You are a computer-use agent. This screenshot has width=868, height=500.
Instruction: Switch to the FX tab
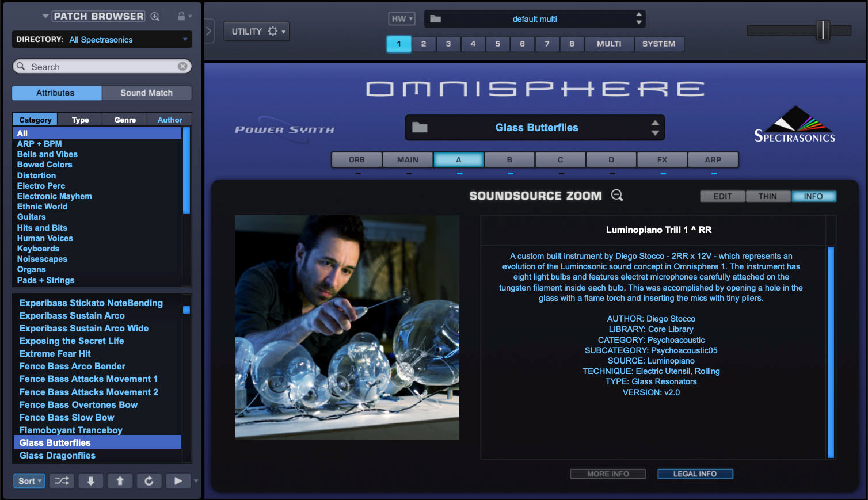pyautogui.click(x=662, y=159)
